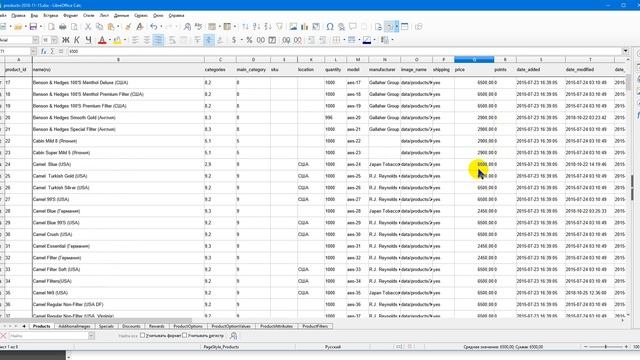Click the Sort ascending icon
This screenshot has height=360, width=640.
pyautogui.click(x=256, y=27)
